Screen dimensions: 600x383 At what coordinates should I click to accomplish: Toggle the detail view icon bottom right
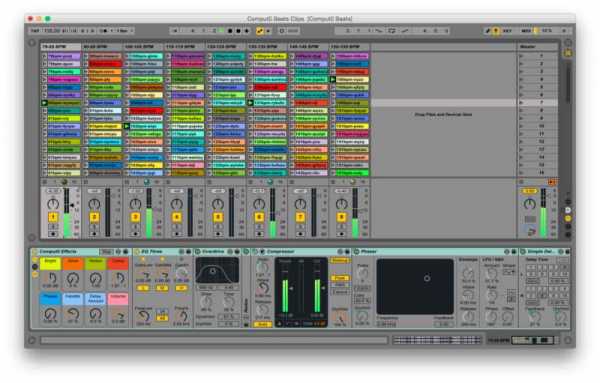click(568, 340)
